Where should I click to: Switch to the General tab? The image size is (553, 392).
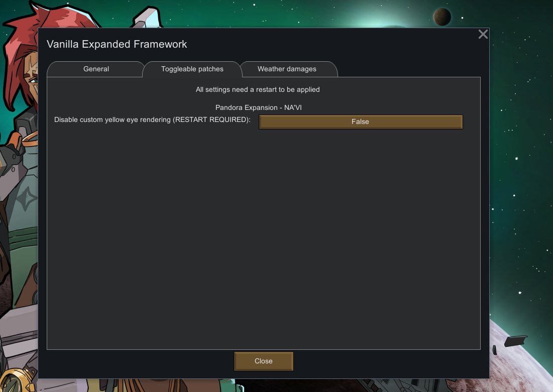pyautogui.click(x=96, y=69)
